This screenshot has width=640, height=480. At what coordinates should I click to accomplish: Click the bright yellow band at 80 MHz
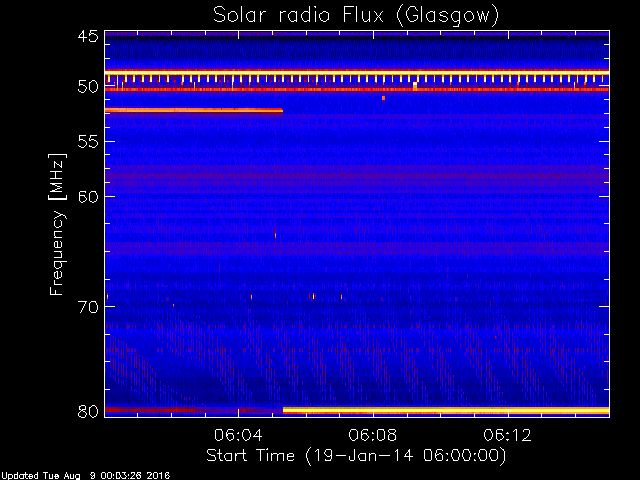pyautogui.click(x=446, y=410)
